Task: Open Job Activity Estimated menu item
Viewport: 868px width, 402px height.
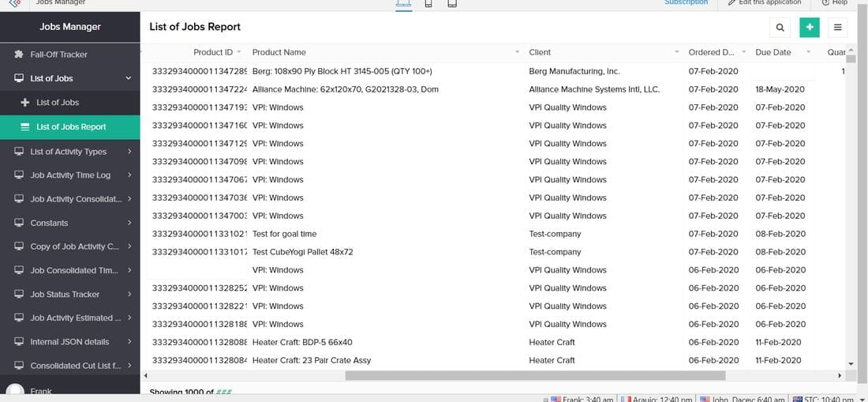Action: 69,317
